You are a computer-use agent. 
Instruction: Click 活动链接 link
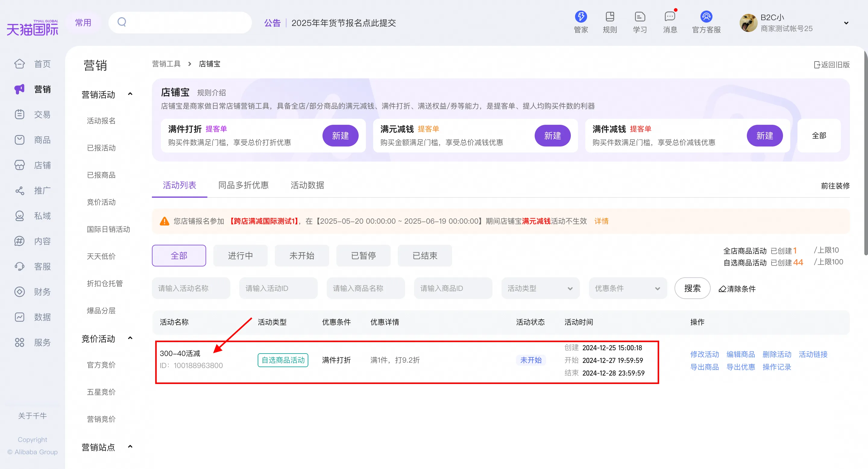(813, 354)
